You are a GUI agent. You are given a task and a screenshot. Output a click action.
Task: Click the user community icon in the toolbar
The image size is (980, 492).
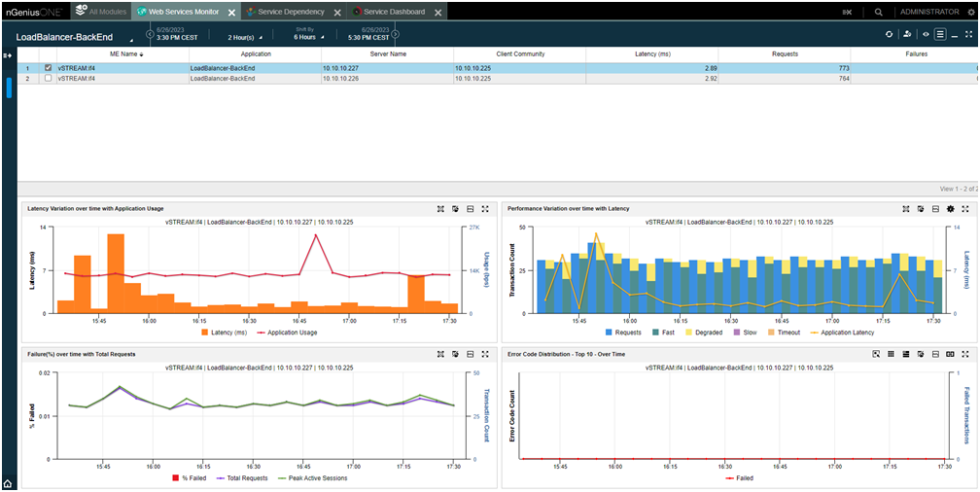tap(907, 35)
